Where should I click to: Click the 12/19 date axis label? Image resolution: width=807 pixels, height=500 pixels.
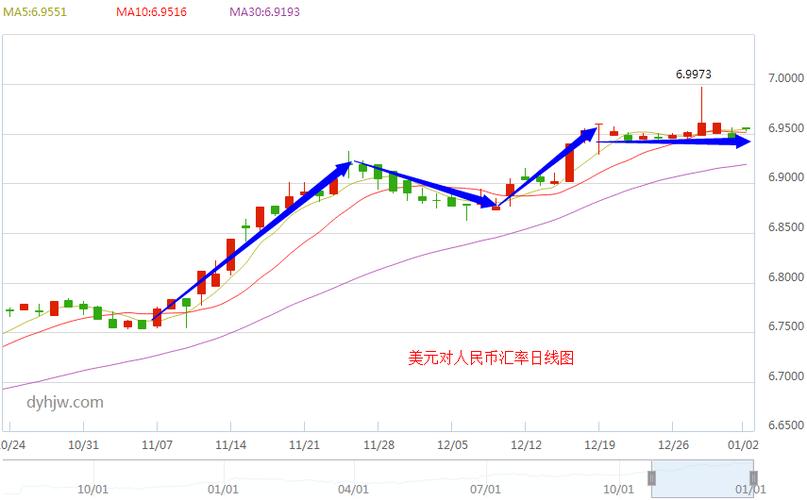pyautogui.click(x=600, y=445)
